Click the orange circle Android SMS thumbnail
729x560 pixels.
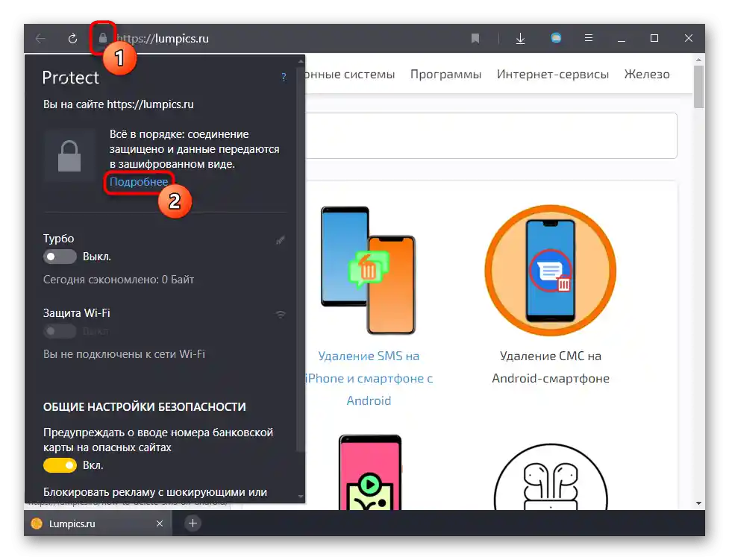(551, 270)
